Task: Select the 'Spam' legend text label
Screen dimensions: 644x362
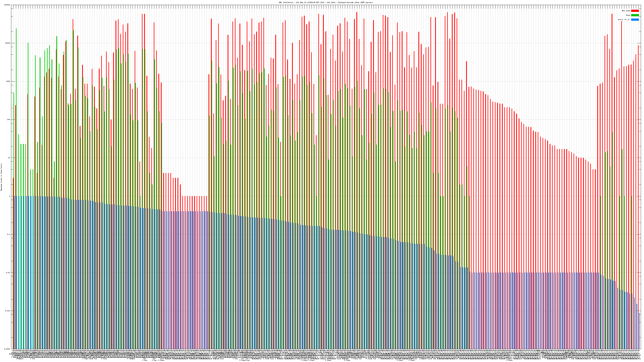Action: tap(628, 15)
